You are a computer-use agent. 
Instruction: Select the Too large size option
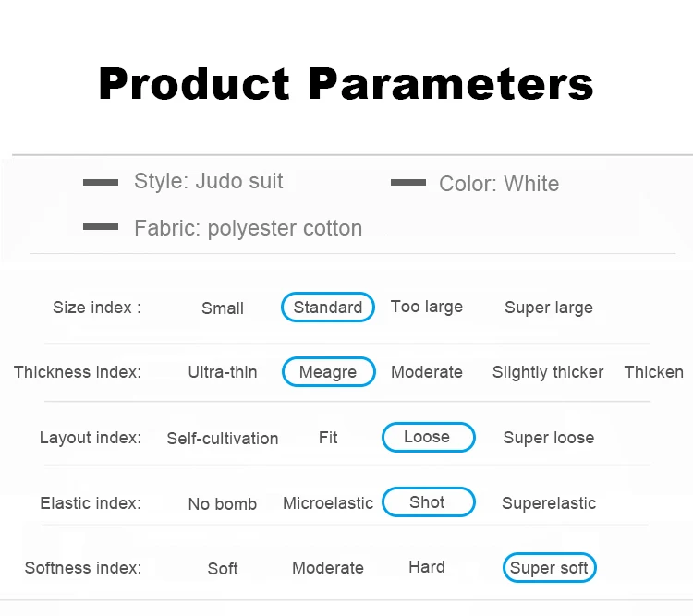(427, 307)
